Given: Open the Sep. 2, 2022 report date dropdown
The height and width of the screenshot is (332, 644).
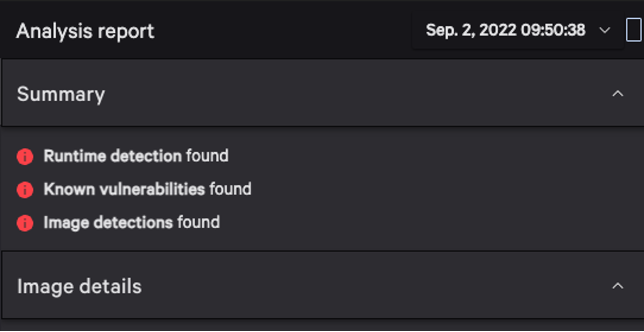Looking at the screenshot, I should (x=518, y=30).
